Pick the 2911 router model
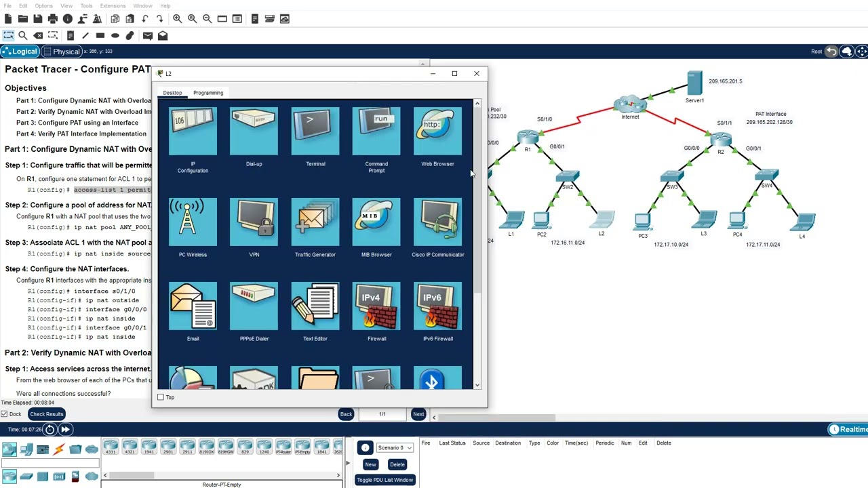 (187, 447)
